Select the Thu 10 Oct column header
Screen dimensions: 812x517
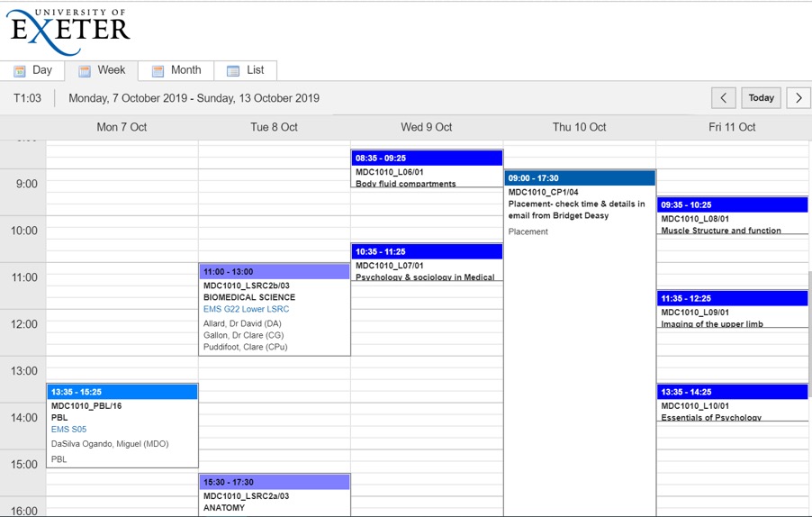(579, 127)
